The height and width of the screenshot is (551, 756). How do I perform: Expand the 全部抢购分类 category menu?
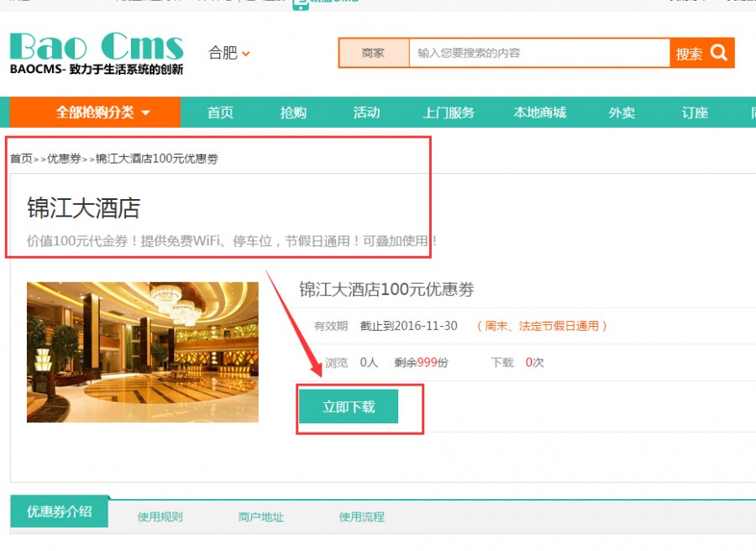pos(95,113)
